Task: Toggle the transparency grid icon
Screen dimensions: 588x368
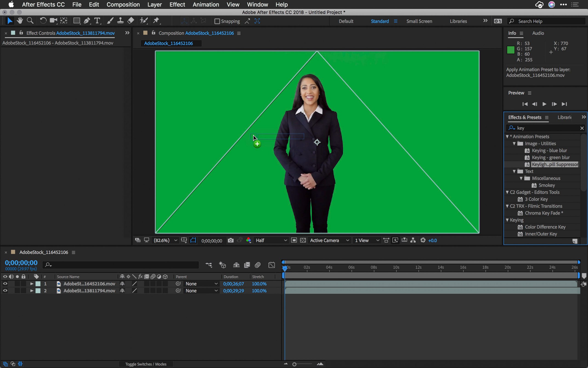Action: pos(303,241)
